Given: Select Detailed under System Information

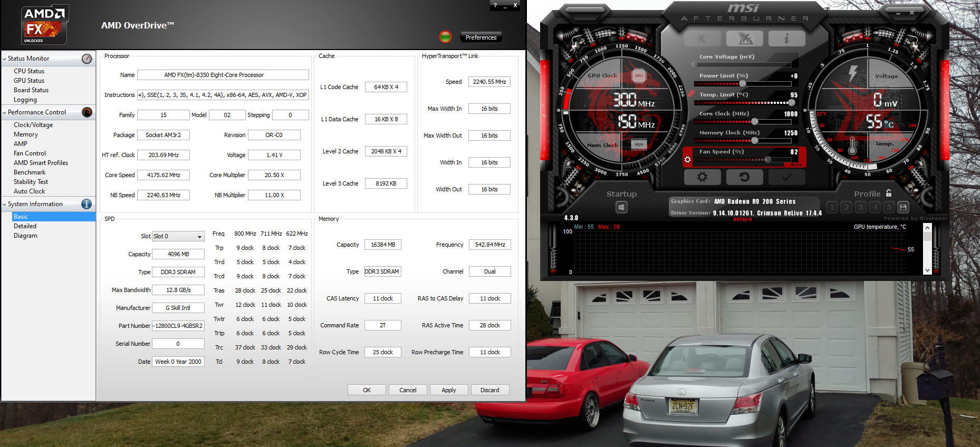Looking at the screenshot, I should point(25,226).
